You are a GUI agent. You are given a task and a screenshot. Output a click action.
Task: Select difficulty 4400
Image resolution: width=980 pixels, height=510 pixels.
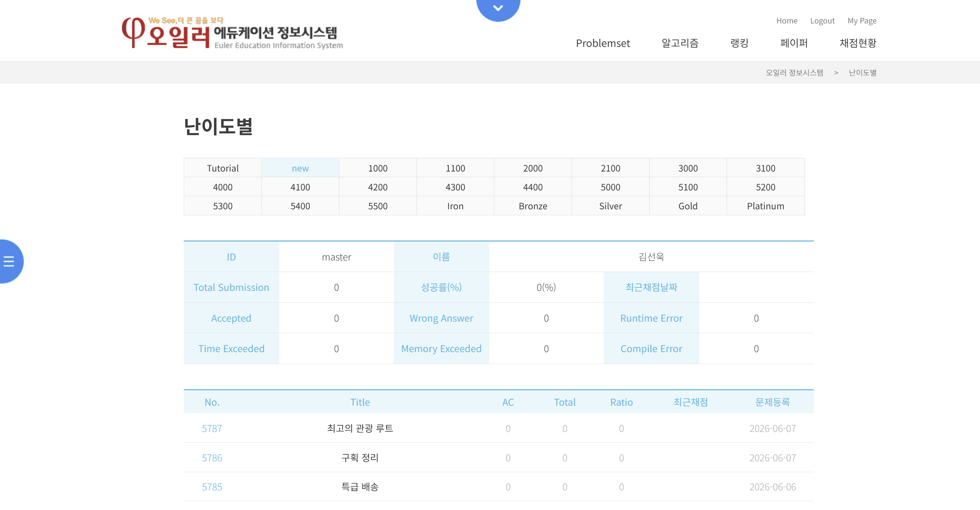coord(533,187)
